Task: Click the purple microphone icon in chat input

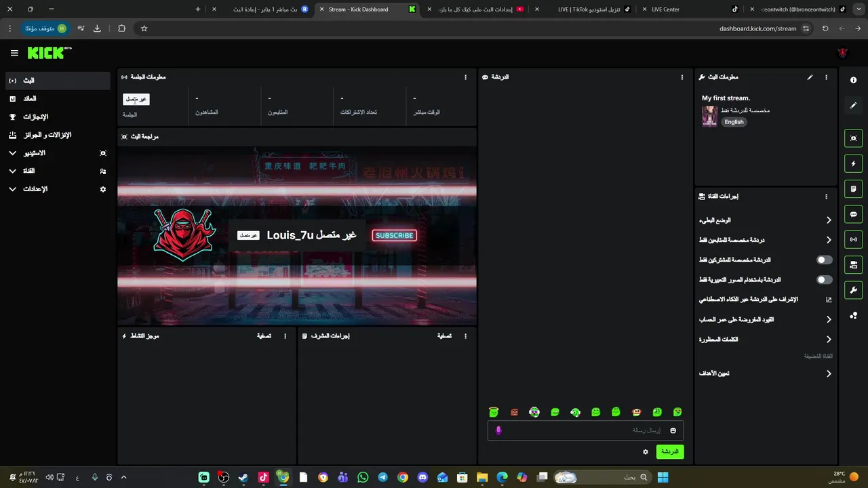Action: coord(498,430)
